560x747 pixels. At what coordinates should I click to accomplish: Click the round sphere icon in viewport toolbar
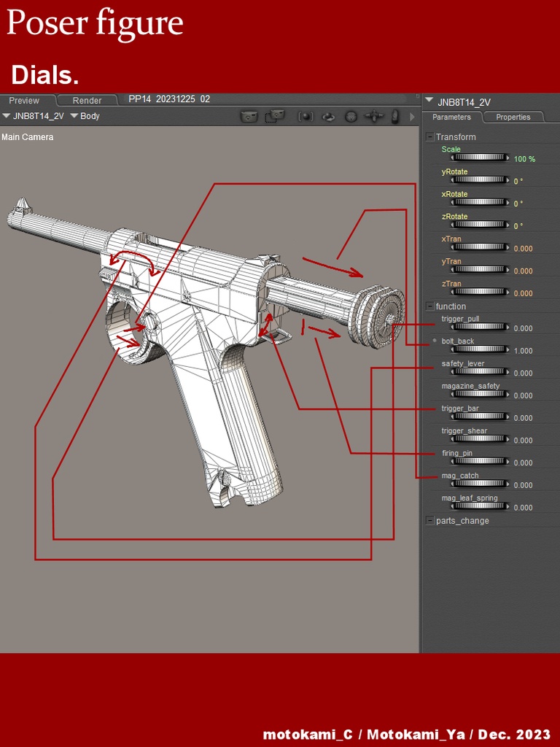351,116
